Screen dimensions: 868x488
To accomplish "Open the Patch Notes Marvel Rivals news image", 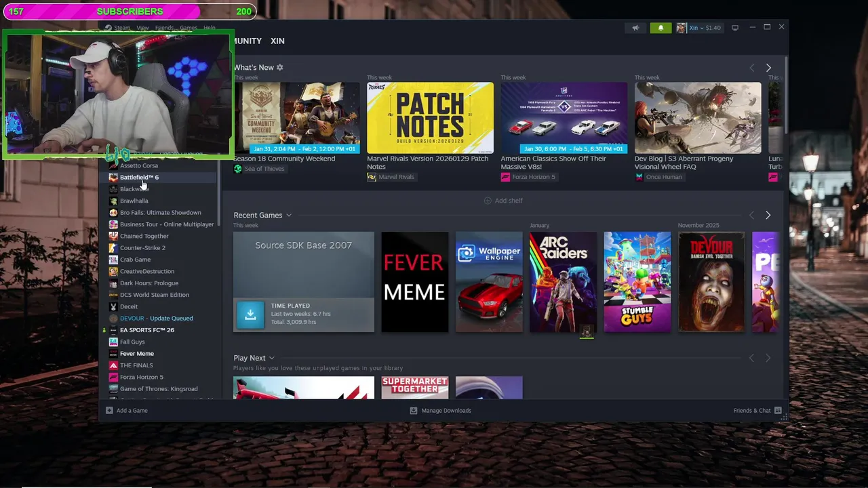I will (430, 118).
